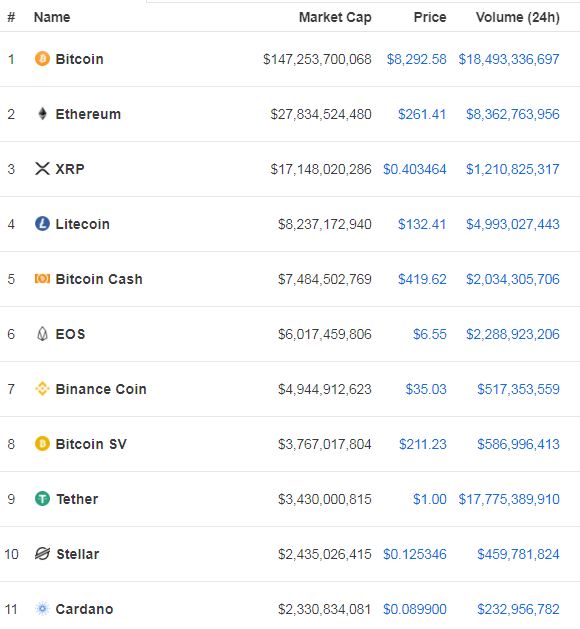Open Bitcoin price link $8,292.58
The image size is (580, 629).
point(416,59)
